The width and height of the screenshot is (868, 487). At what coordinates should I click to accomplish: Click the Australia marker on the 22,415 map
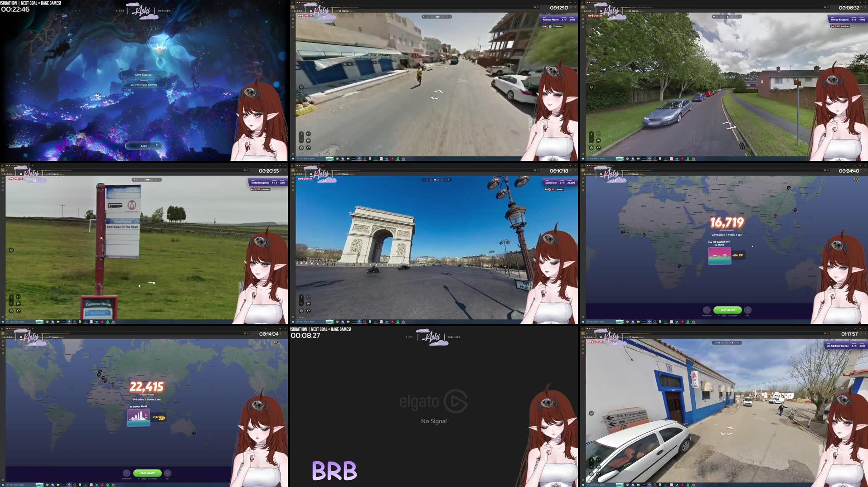point(194,434)
